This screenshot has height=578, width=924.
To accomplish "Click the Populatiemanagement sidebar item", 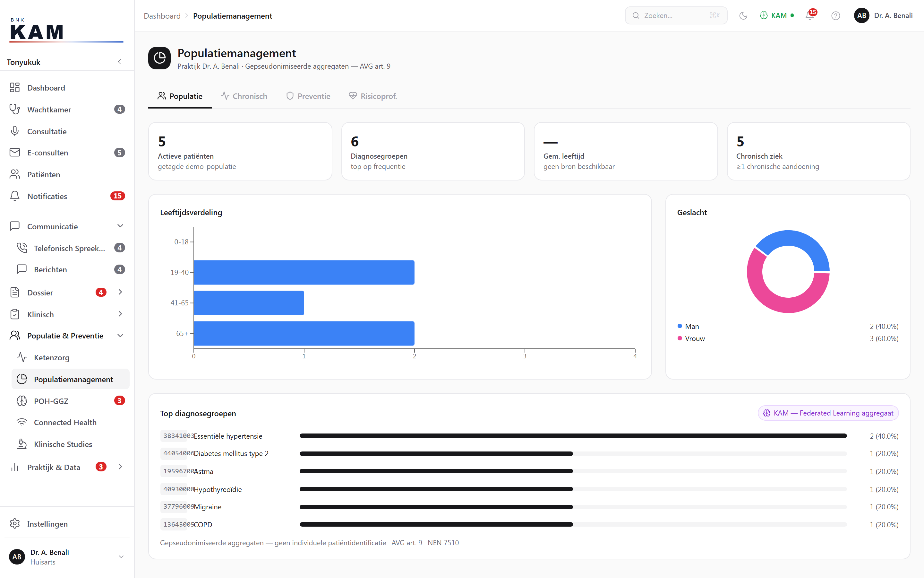I will click(x=71, y=379).
